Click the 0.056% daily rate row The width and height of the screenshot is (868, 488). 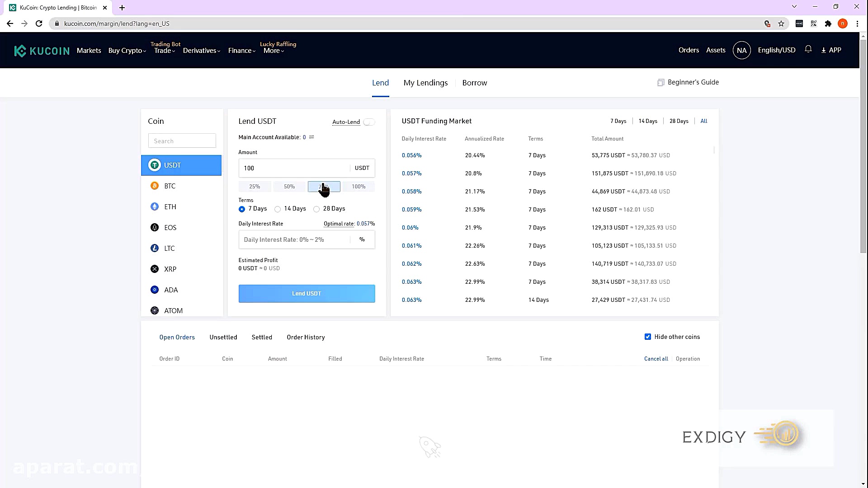click(555, 155)
